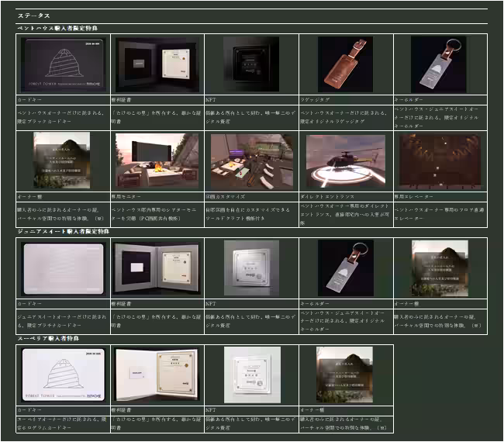
Task: Open the Penthouse certificate folder thumbnail
Action: 157,64
